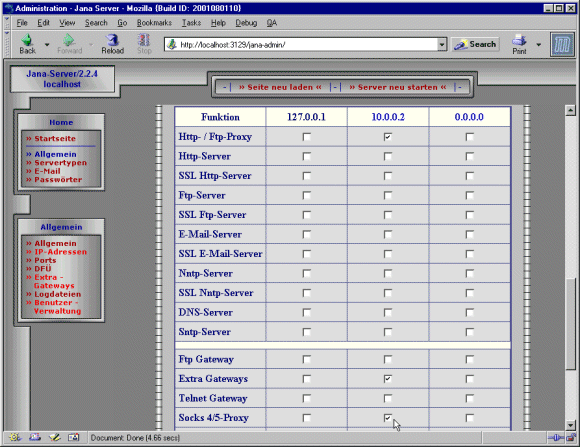Click the Search button next to URL bar
The image size is (580, 447).
coord(475,44)
